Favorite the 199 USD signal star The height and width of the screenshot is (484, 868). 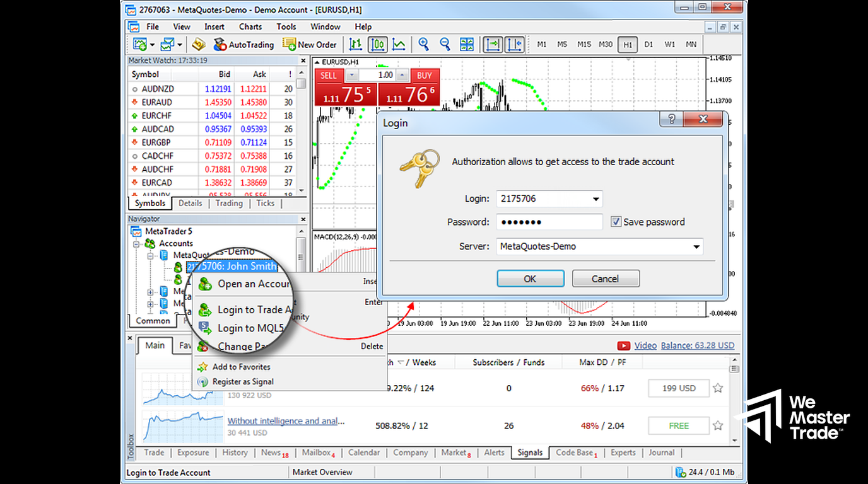[x=718, y=388]
